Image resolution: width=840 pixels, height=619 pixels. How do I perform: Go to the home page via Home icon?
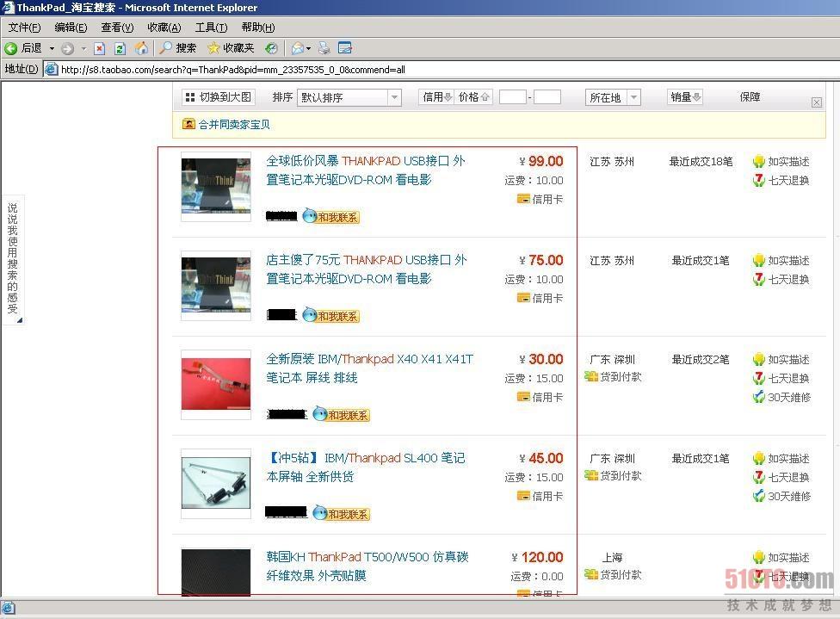point(141,48)
